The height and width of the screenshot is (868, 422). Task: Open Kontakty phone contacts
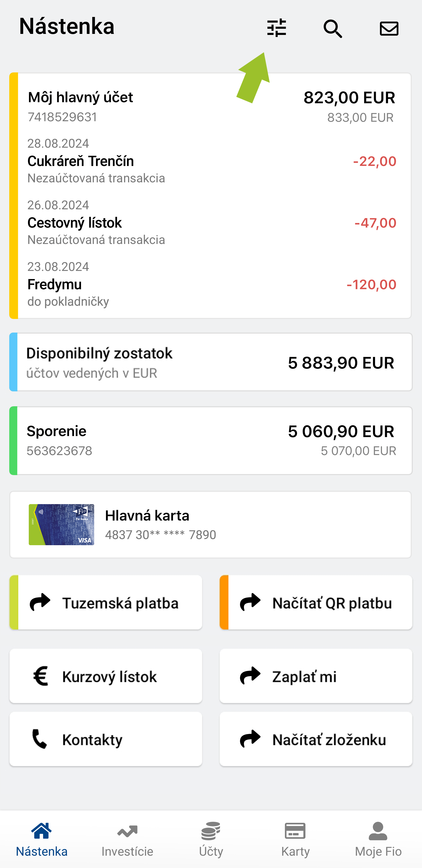pyautogui.click(x=106, y=739)
